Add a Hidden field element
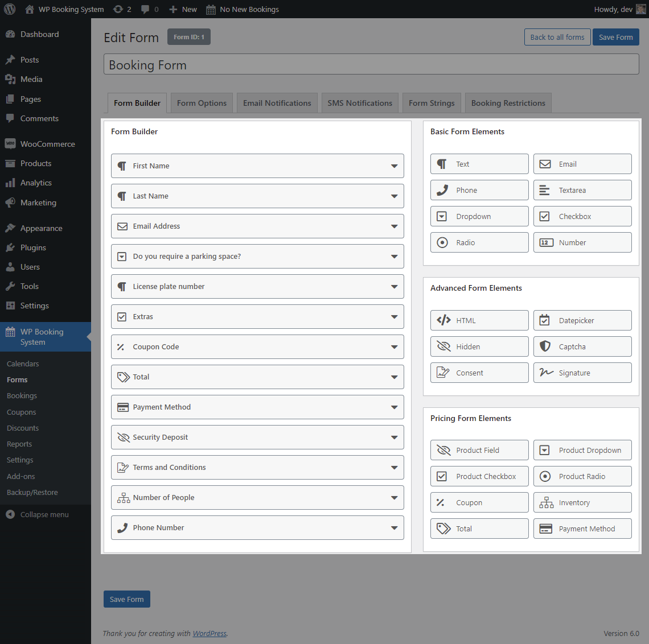Screen dimensions: 649x644 coord(479,346)
